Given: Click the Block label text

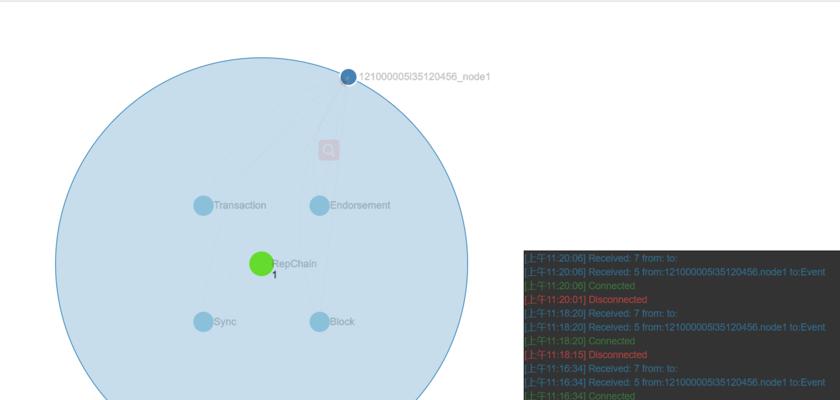Looking at the screenshot, I should tap(342, 322).
